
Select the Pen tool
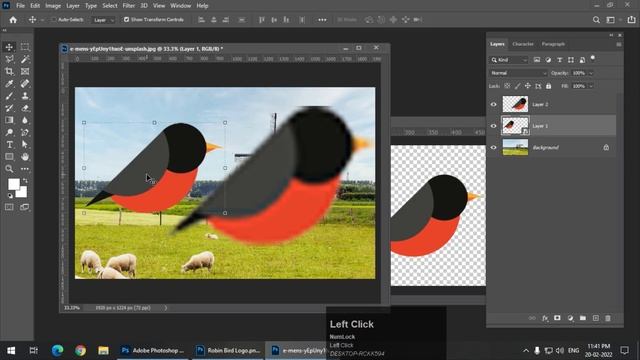[x=25, y=132]
